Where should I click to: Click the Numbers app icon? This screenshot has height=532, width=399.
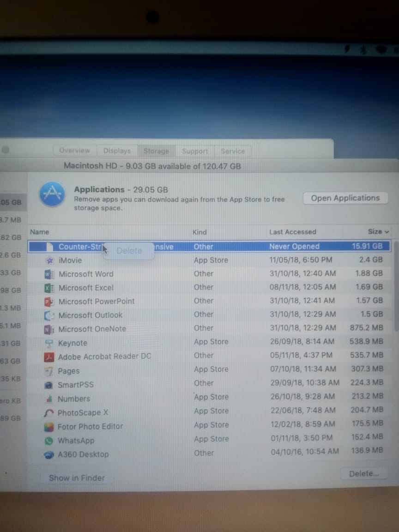coord(49,399)
